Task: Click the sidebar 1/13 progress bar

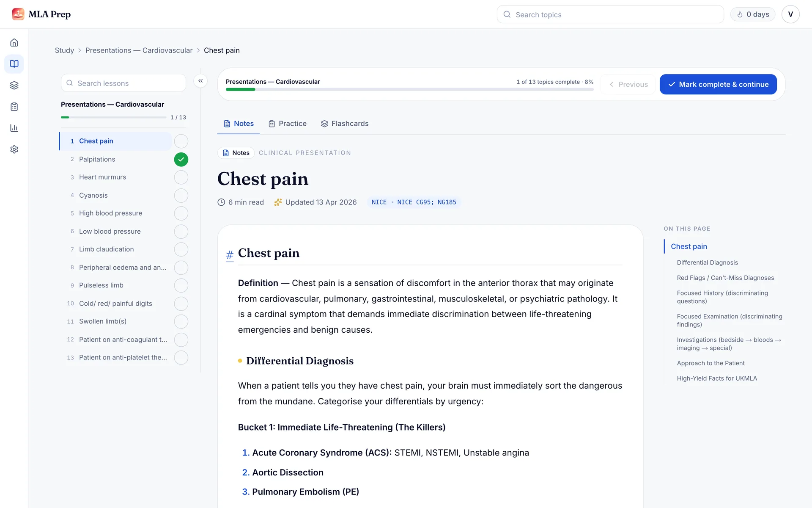Action: (113, 117)
